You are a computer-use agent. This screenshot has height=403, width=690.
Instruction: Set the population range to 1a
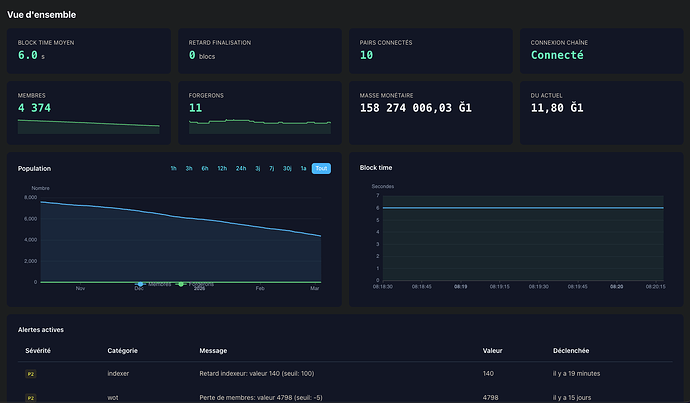[x=304, y=168]
